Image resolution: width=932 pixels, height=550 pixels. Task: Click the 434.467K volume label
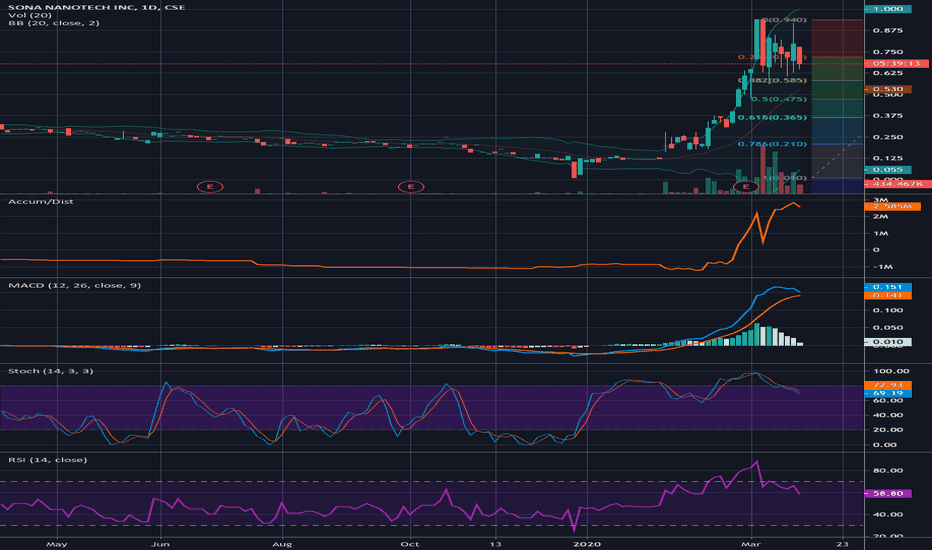[x=898, y=184]
